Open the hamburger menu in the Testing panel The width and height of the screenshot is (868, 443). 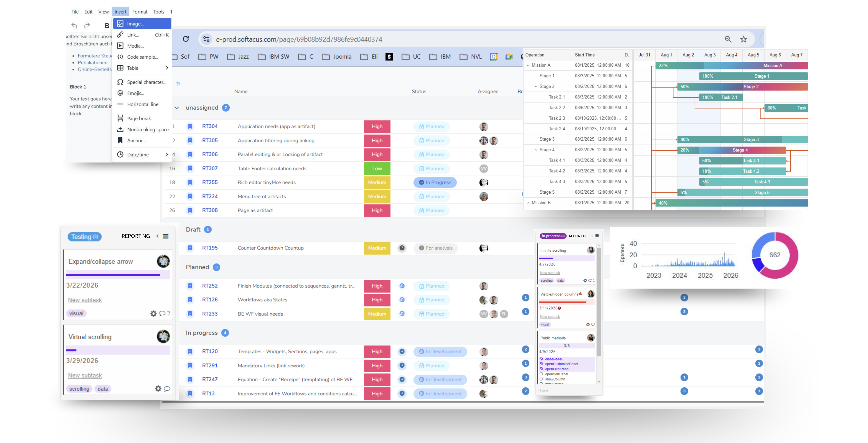(x=165, y=236)
